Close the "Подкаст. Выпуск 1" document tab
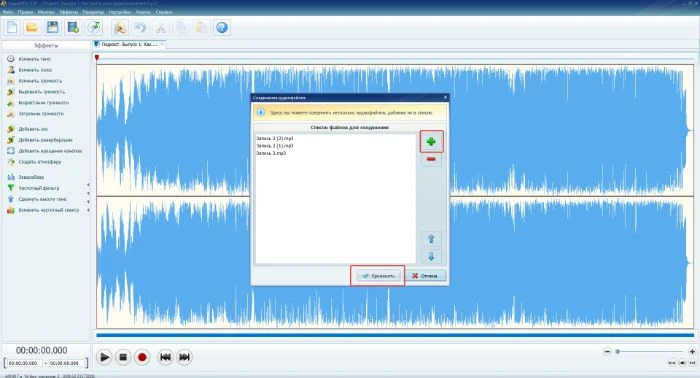This screenshot has width=700, height=378. click(x=162, y=44)
